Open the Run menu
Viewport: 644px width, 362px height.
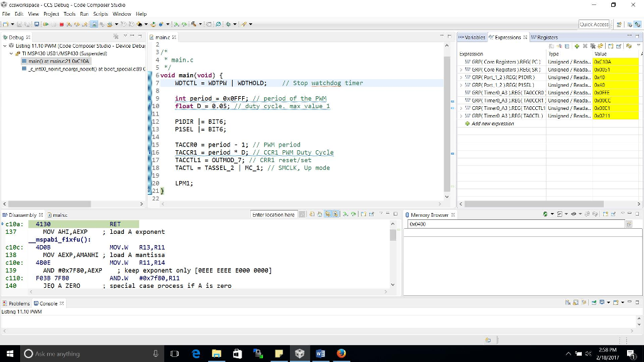pyautogui.click(x=84, y=14)
